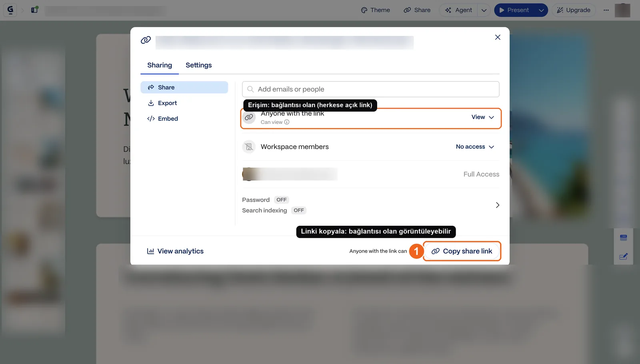Click the Can view info icon

click(287, 122)
